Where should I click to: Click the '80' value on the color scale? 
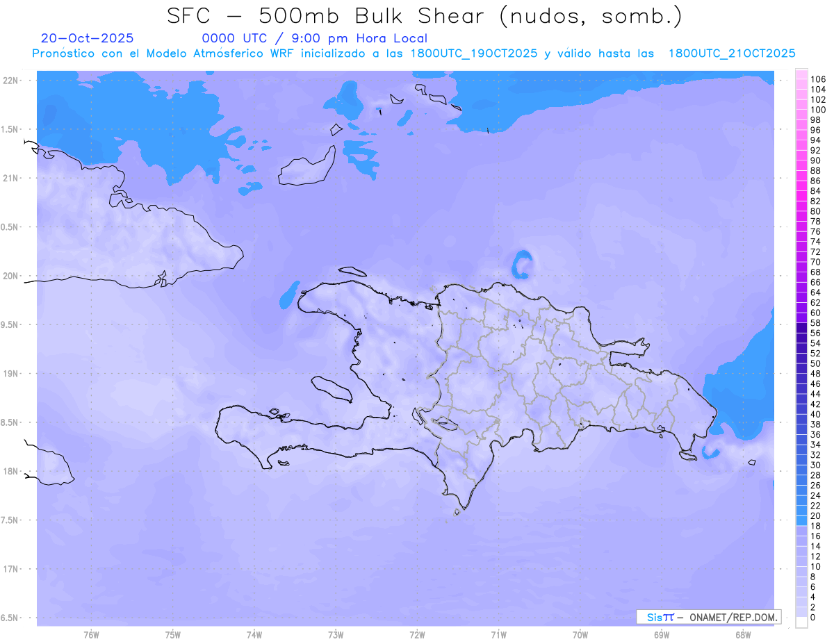[816, 211]
